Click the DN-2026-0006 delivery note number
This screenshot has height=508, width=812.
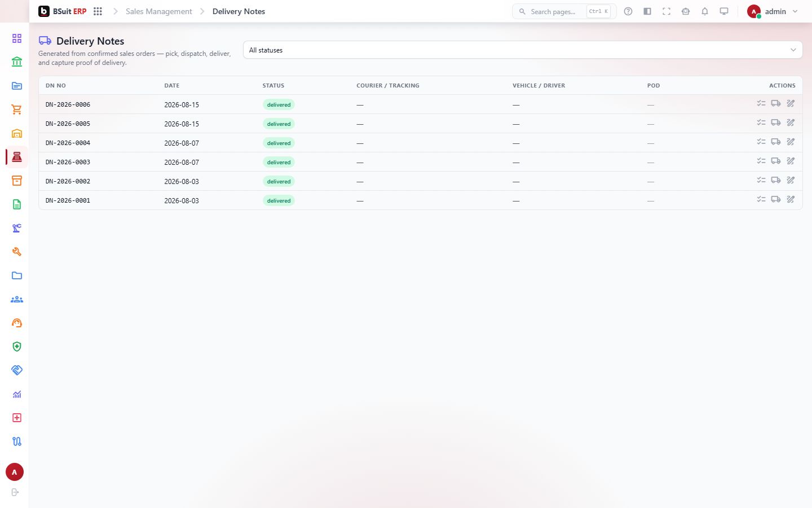click(68, 104)
